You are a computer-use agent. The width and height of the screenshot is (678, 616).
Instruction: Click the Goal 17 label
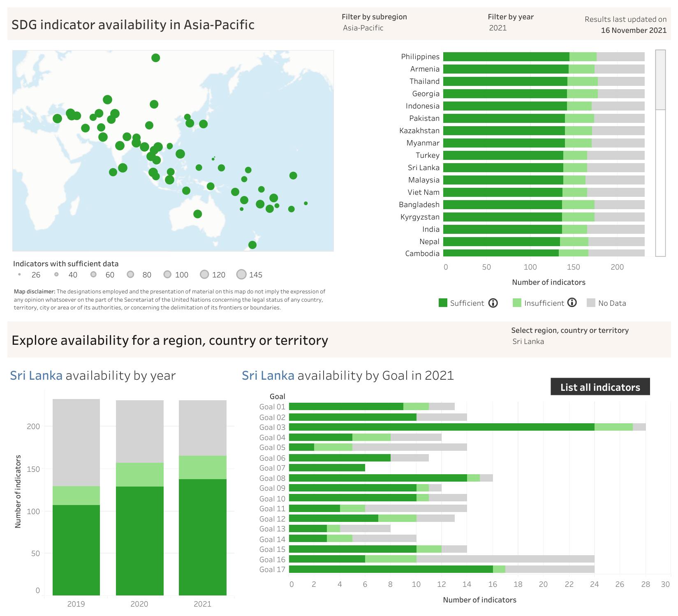point(272,570)
